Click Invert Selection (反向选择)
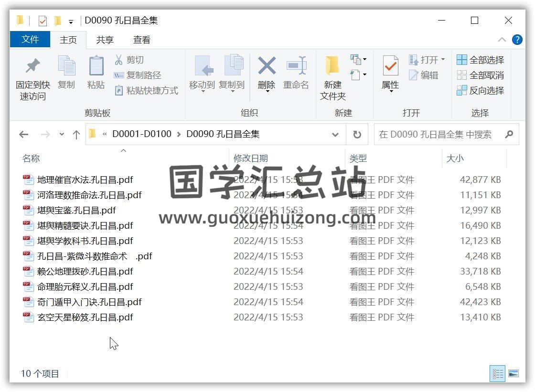 [x=481, y=91]
